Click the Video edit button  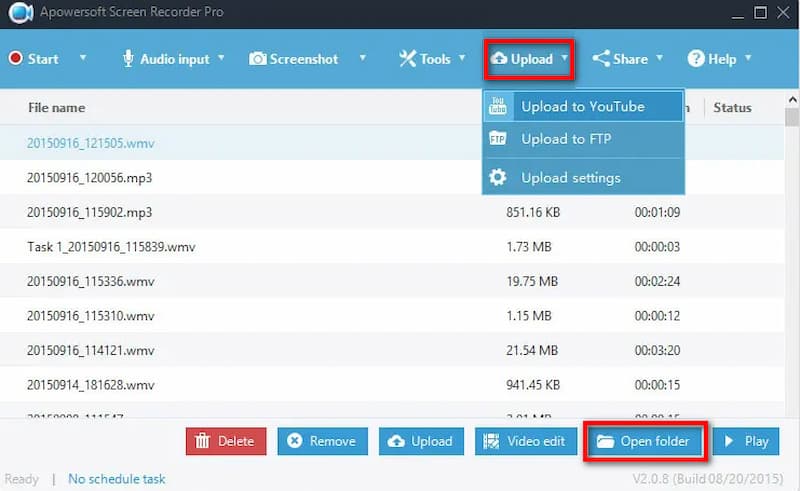(x=526, y=441)
